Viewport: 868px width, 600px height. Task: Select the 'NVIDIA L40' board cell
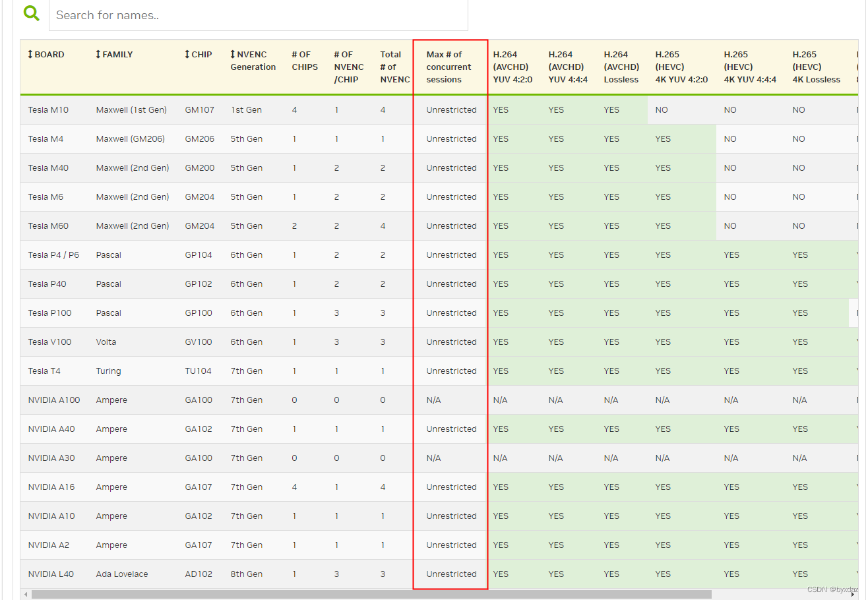pos(51,574)
